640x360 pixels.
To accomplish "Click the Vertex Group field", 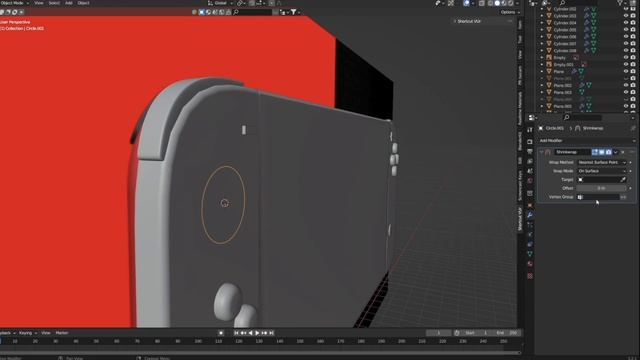I will point(598,197).
